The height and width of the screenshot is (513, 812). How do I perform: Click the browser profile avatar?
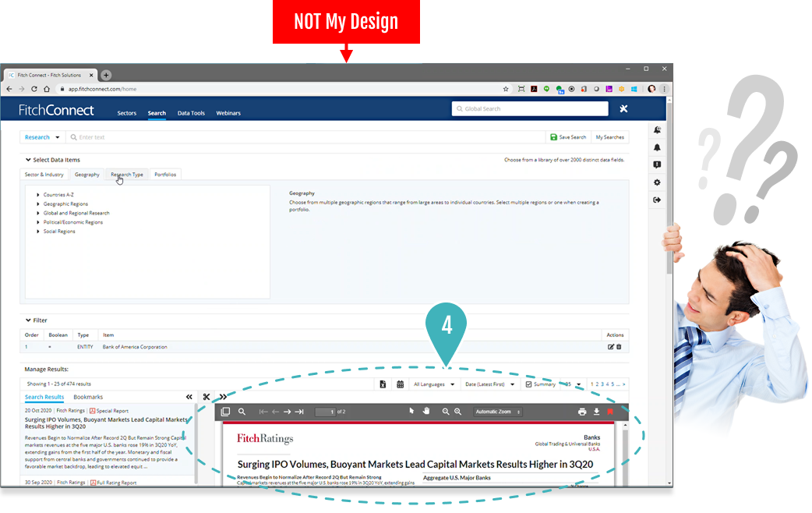click(651, 89)
